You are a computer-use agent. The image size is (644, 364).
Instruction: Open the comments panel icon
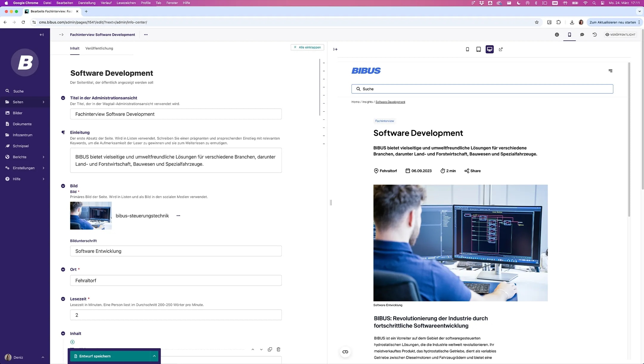coord(582,35)
